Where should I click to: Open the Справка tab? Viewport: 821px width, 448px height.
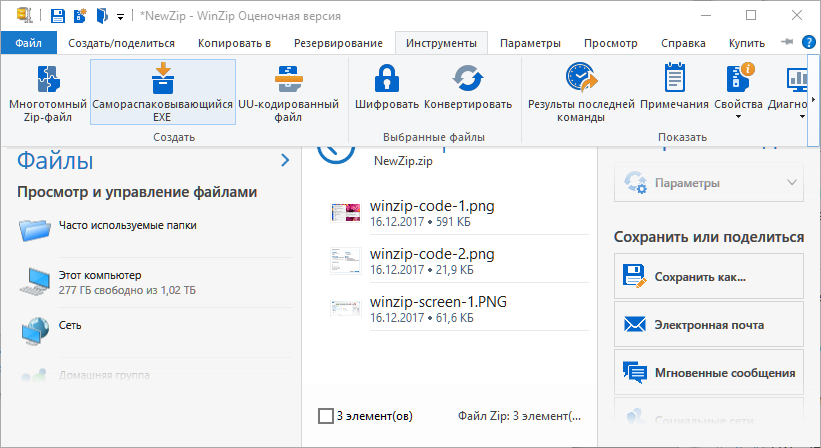pyautogui.click(x=683, y=43)
